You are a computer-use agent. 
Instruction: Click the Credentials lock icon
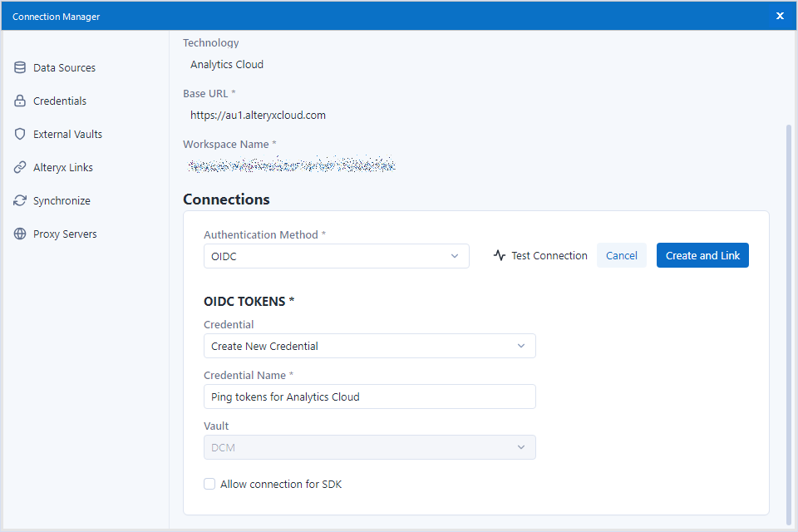coord(20,101)
